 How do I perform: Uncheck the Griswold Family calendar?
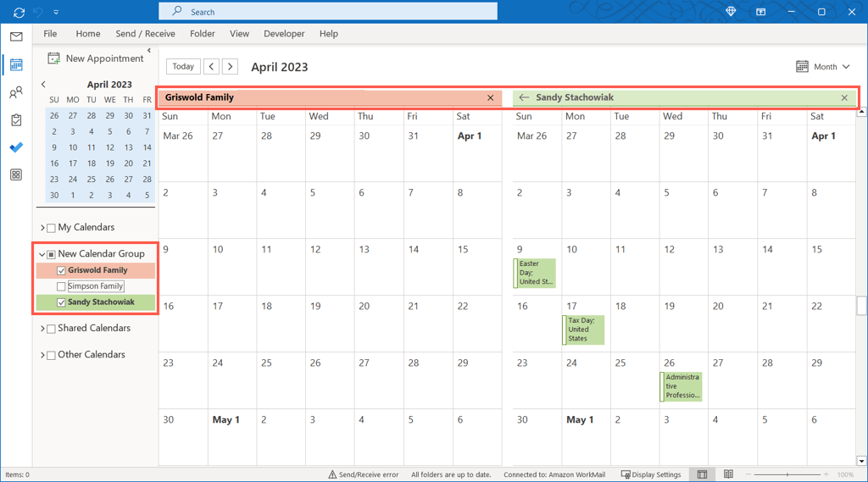click(x=61, y=270)
